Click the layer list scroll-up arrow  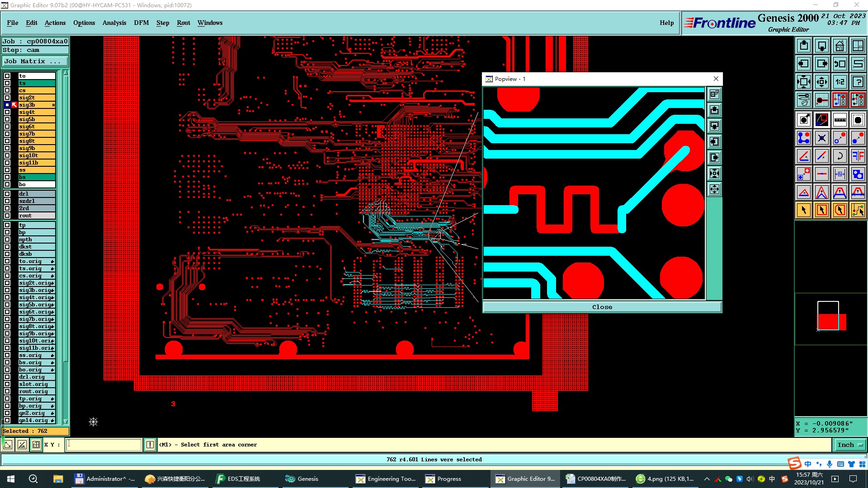[66, 73]
